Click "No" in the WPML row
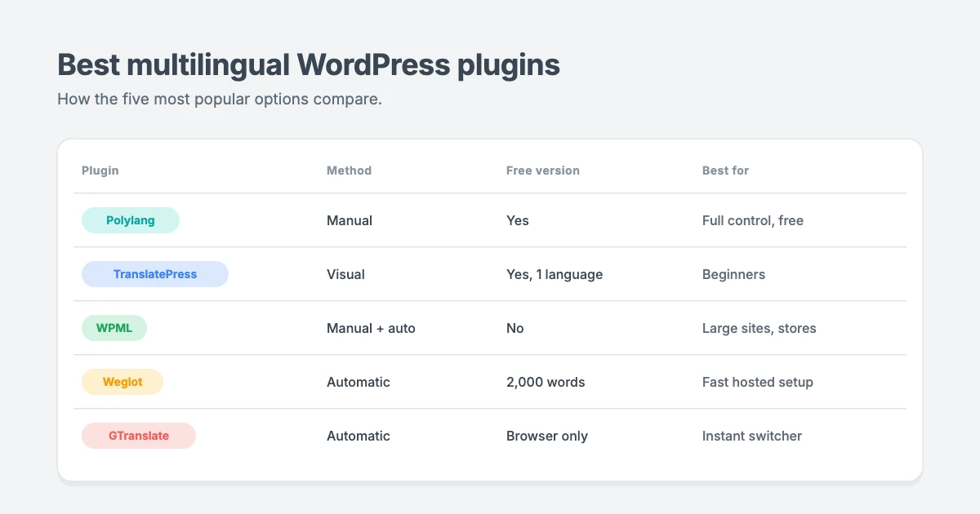Image resolution: width=980 pixels, height=514 pixels. click(515, 328)
